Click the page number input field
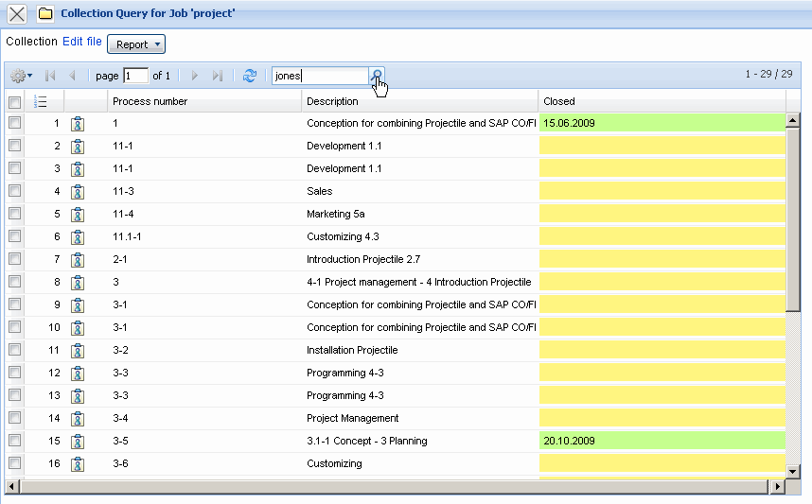This screenshot has height=504, width=812. point(135,76)
